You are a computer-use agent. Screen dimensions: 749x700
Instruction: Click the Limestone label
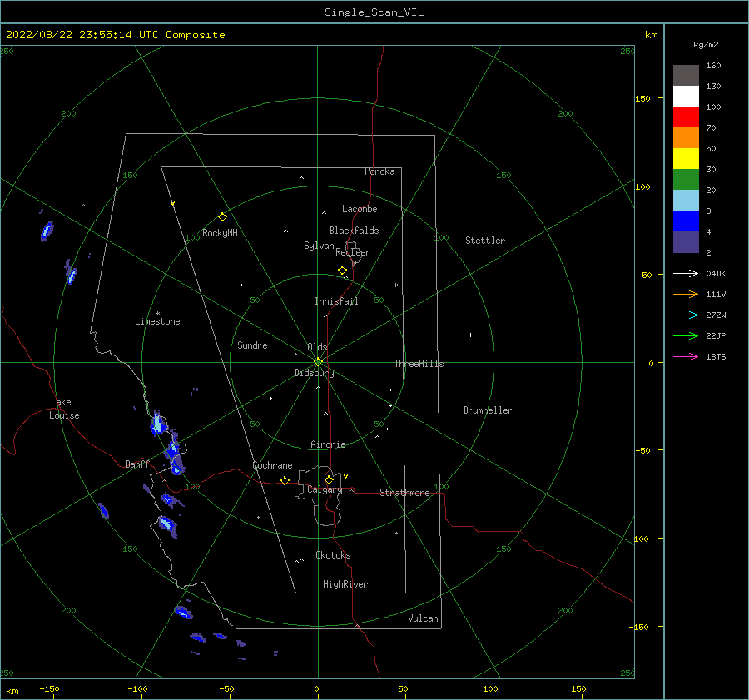point(157,321)
